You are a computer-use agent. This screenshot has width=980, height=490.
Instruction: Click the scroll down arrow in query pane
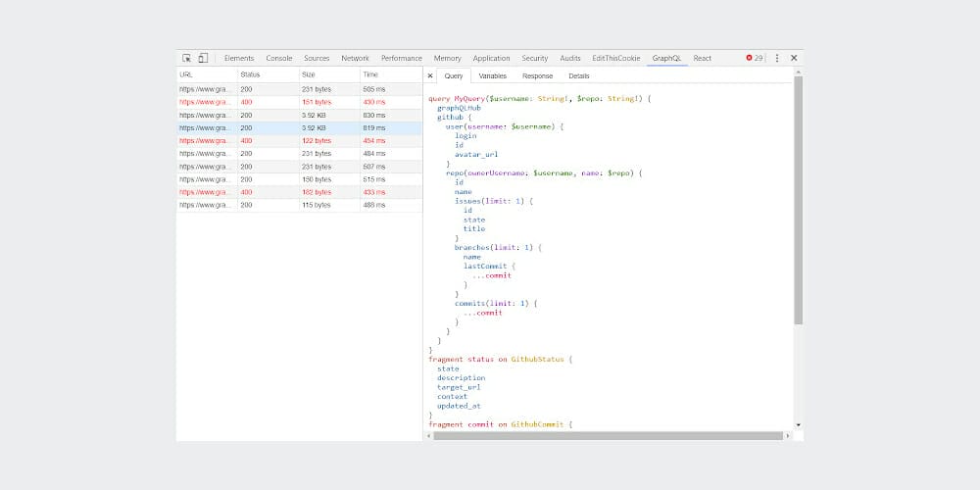click(798, 425)
